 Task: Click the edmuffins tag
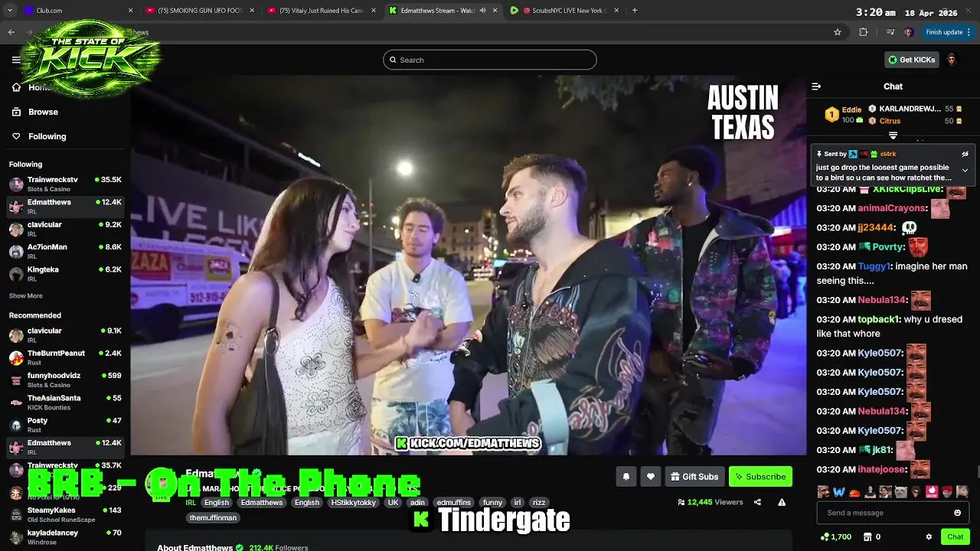[x=453, y=503]
